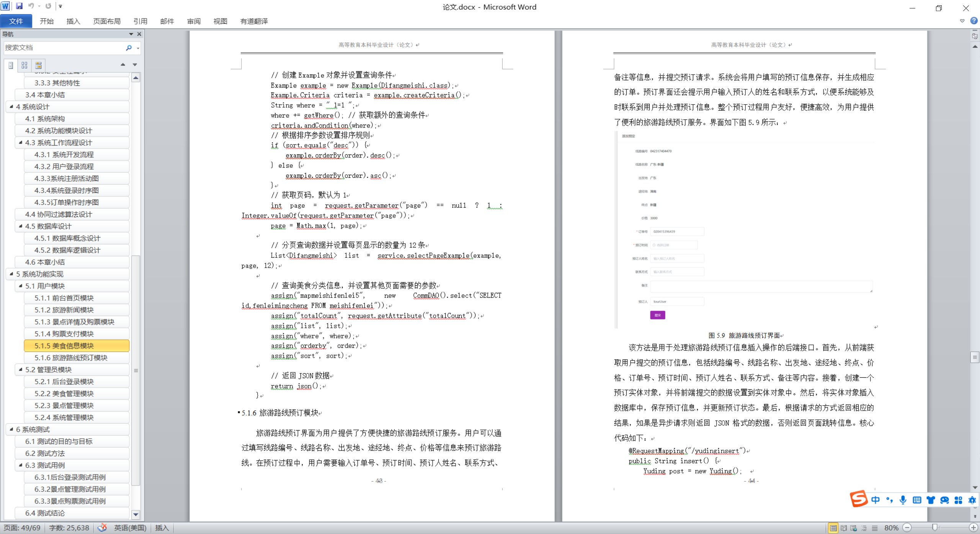Open Word Help question mark icon
980x534 pixels.
pyautogui.click(x=974, y=21)
